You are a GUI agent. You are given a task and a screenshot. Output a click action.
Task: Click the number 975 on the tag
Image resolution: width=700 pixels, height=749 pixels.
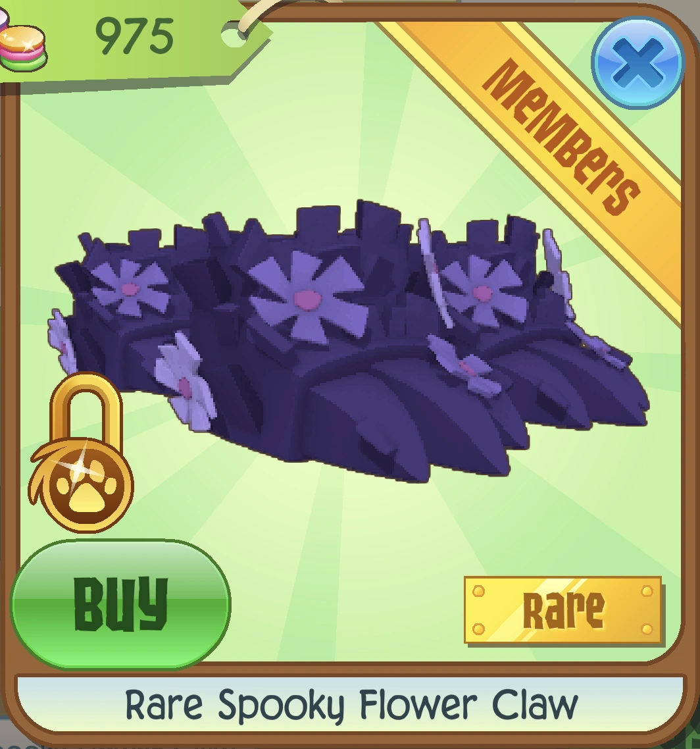(x=134, y=36)
